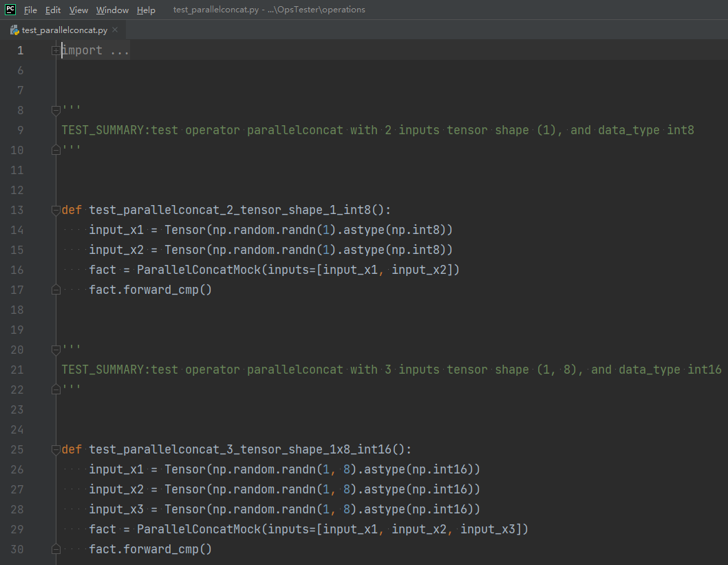Close the test_parallelconcat.py tab
This screenshot has width=728, height=565.
click(115, 30)
